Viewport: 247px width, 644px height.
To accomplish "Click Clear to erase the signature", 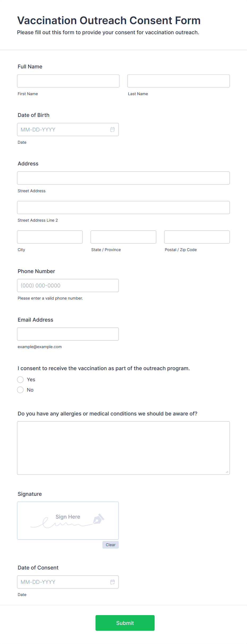I will (x=110, y=545).
